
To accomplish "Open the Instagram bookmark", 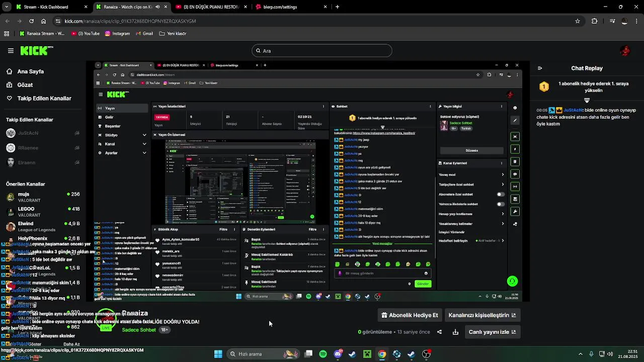I will [x=117, y=34].
